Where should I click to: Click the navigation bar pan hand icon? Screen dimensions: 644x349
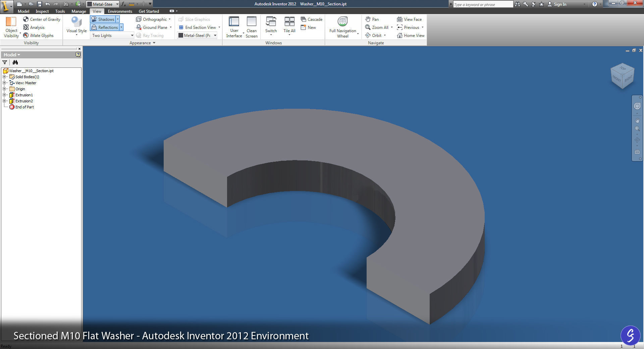click(637, 120)
